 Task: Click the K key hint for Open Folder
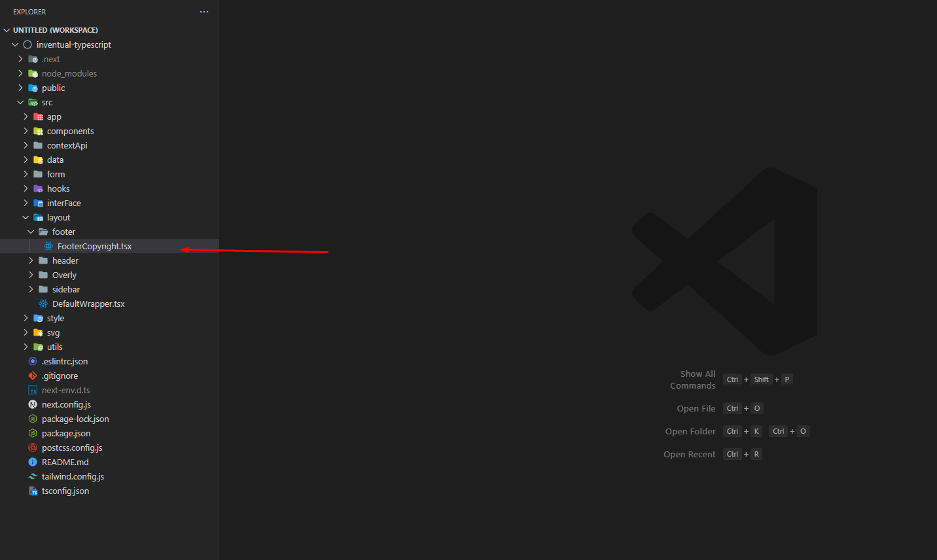click(x=756, y=431)
